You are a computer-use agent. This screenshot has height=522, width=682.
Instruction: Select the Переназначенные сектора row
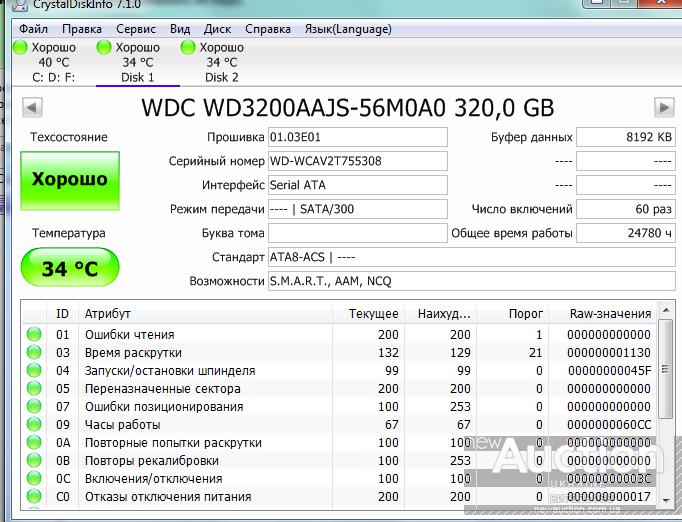point(339,388)
